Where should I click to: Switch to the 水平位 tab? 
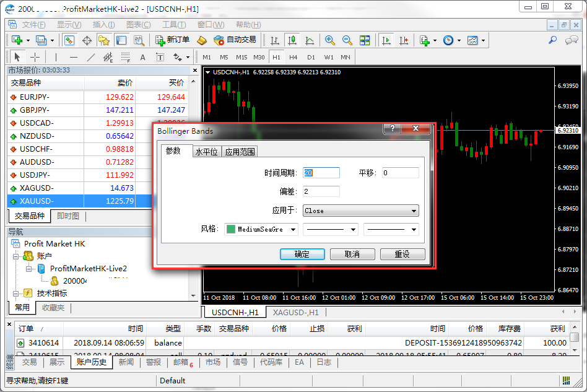206,152
